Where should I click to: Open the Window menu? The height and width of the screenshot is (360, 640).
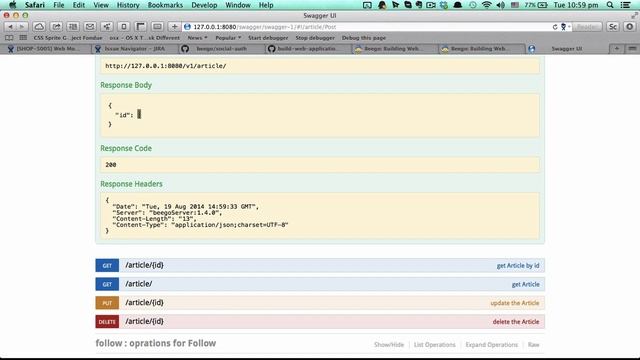[238, 5]
